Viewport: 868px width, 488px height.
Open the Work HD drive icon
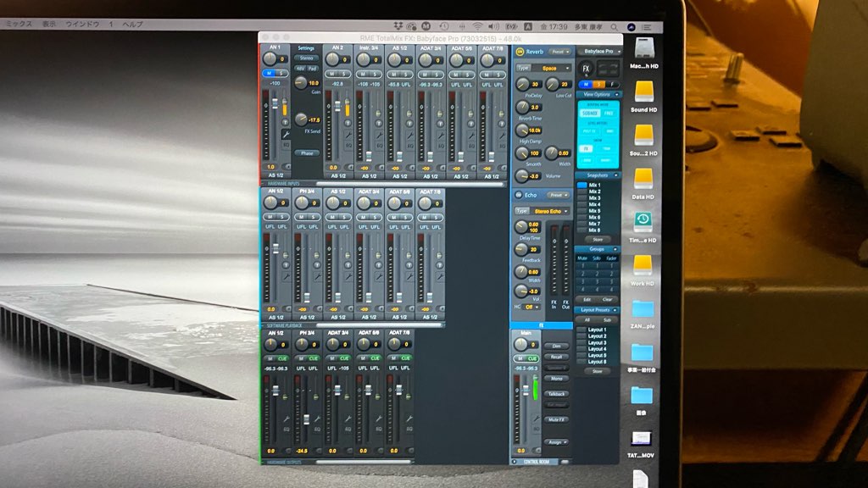click(x=643, y=266)
